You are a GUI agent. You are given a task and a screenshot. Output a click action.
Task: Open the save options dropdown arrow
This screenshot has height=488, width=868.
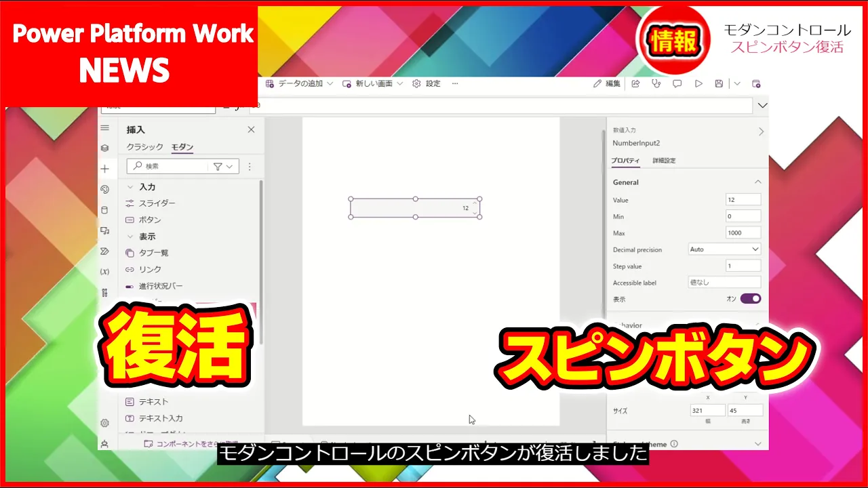[737, 83]
